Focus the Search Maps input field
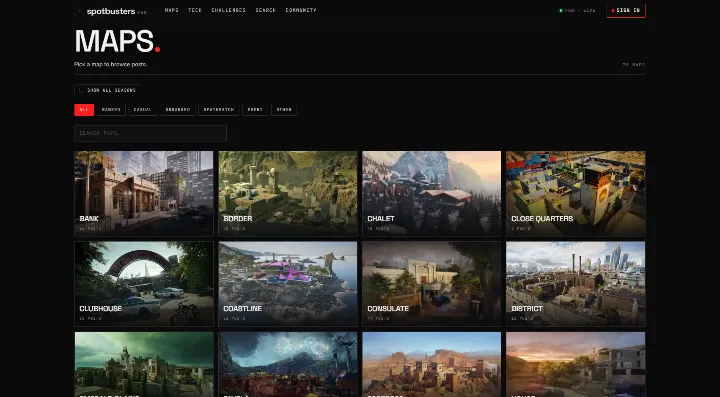 coord(150,134)
